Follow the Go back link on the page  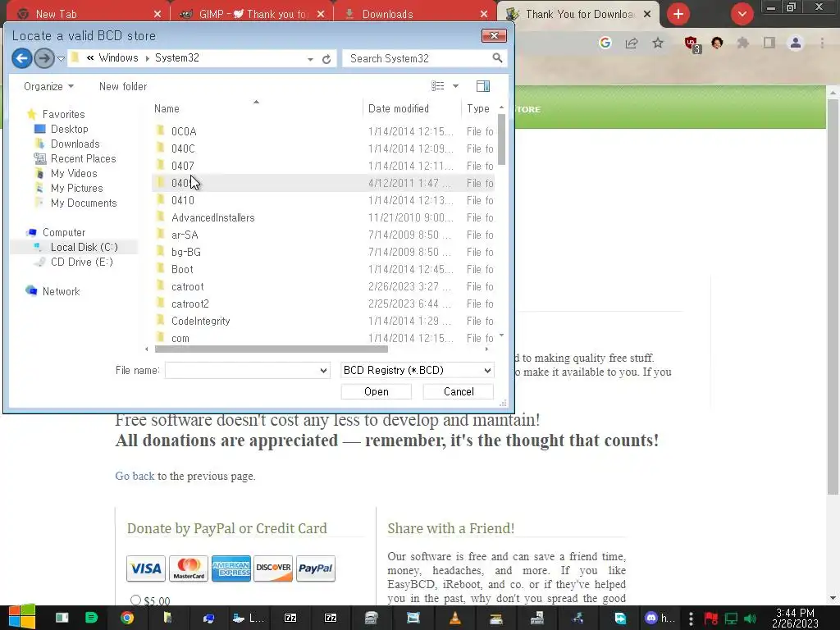tap(135, 476)
